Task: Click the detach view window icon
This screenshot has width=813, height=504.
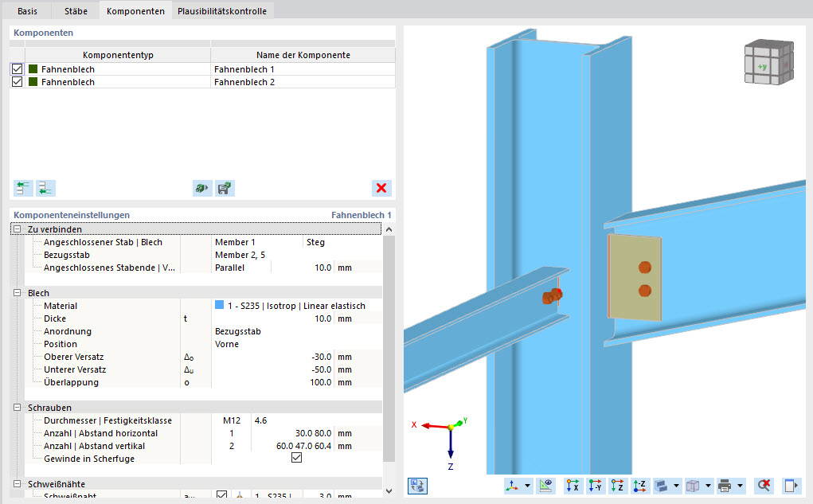Action: [x=791, y=486]
